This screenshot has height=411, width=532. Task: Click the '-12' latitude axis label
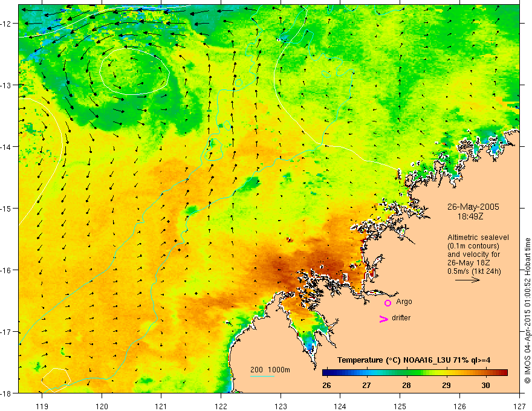7,24
